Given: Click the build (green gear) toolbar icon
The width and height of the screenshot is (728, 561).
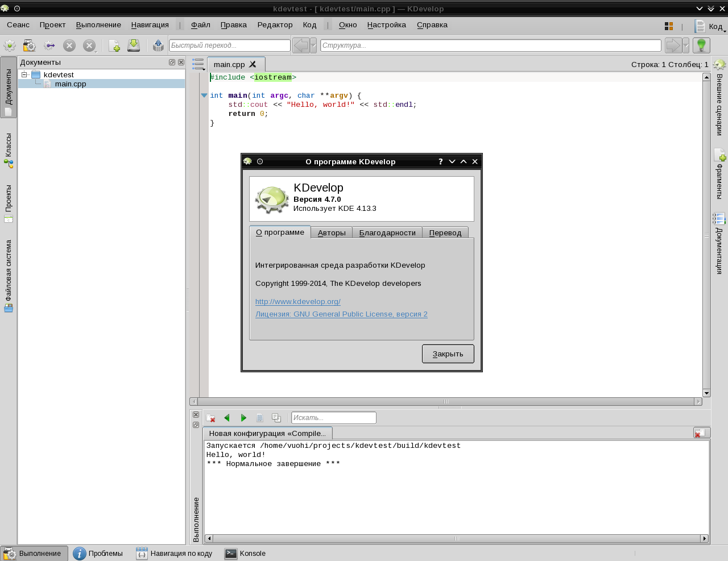Looking at the screenshot, I should [10, 45].
